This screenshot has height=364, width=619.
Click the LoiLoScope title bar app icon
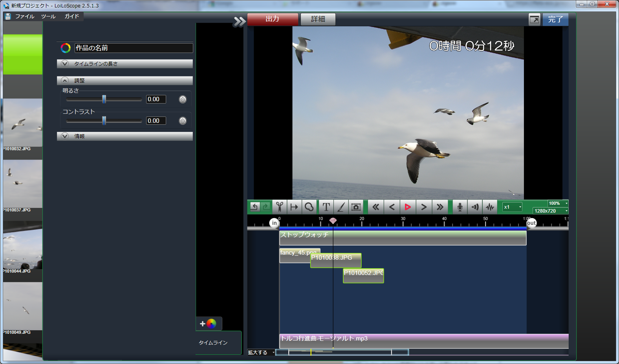coord(6,5)
